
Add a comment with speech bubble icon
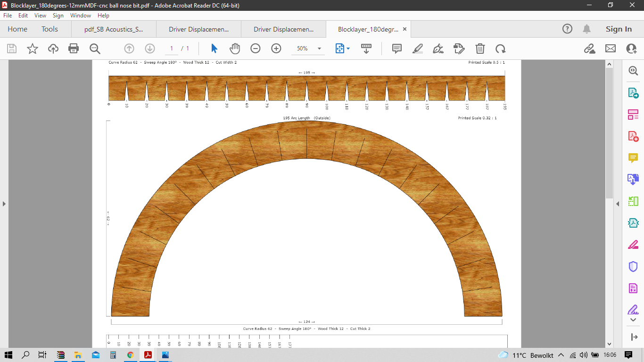click(397, 49)
